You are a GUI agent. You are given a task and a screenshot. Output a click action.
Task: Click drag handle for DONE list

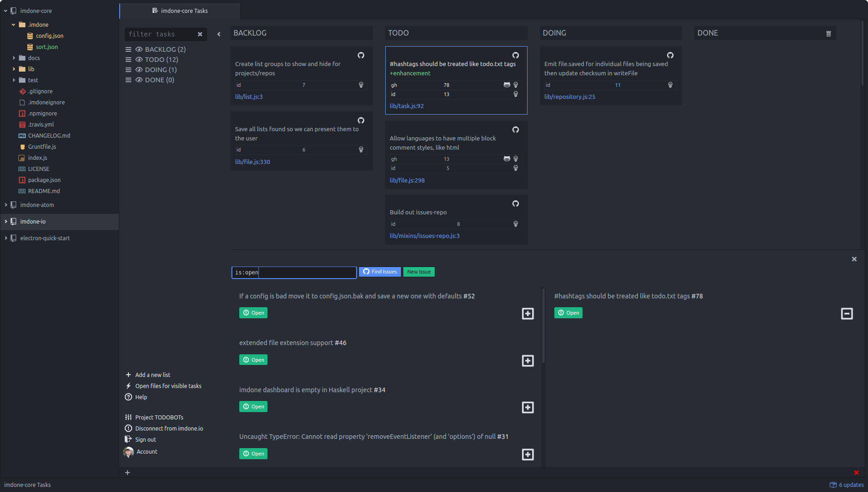coord(128,80)
